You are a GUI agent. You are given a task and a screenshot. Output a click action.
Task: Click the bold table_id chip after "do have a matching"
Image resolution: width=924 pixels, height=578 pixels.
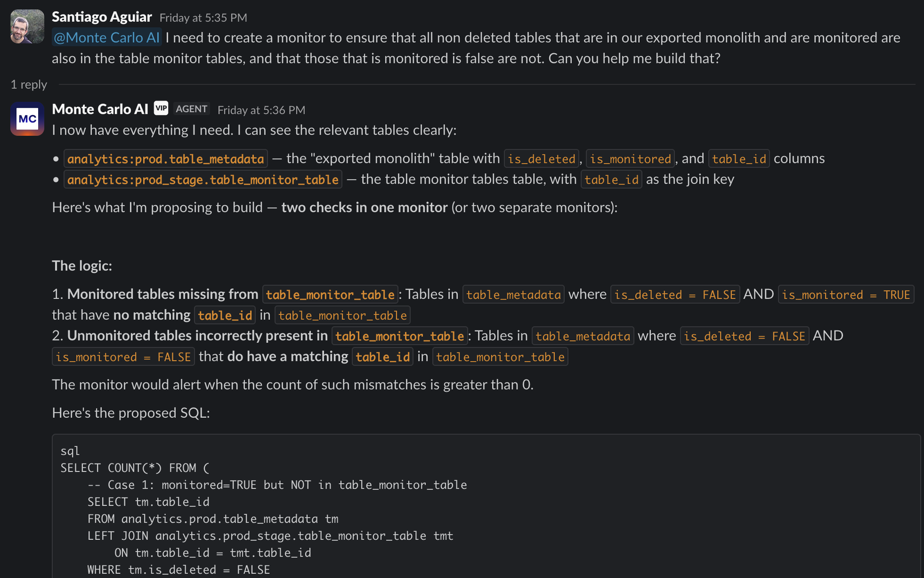(x=383, y=357)
